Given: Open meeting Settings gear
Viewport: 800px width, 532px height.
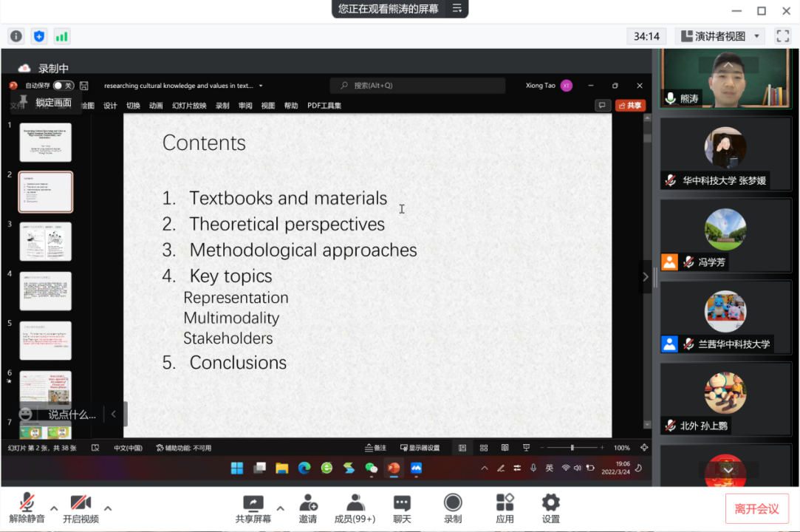Looking at the screenshot, I should [550, 508].
